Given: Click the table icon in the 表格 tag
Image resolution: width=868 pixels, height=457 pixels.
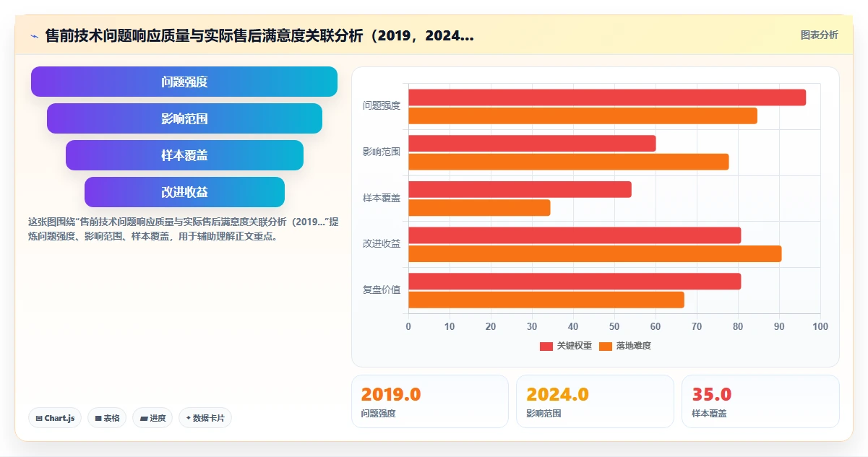Looking at the screenshot, I should (98, 418).
